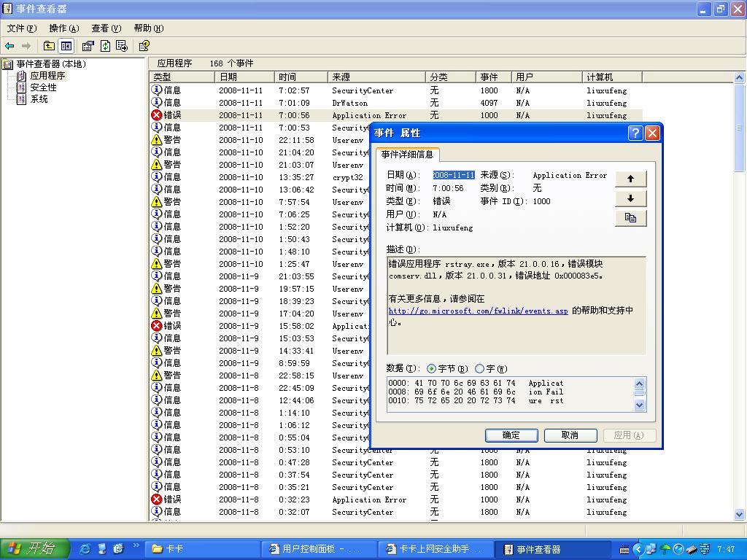Toggle the console tree show/hide toolbar icon

pos(66,46)
